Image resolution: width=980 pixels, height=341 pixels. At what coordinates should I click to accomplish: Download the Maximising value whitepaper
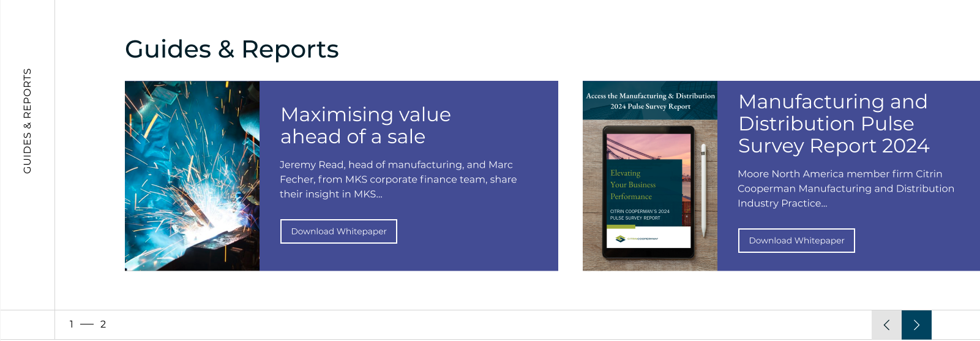click(339, 231)
